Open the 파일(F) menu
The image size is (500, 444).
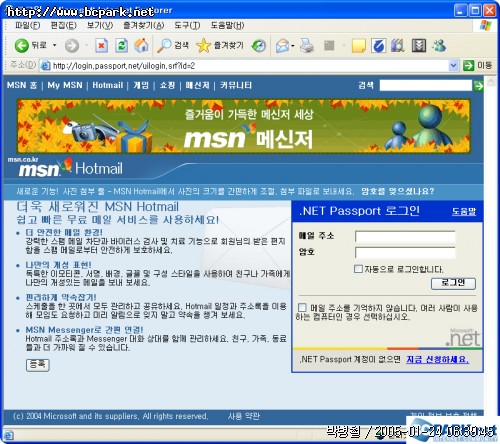[27, 25]
